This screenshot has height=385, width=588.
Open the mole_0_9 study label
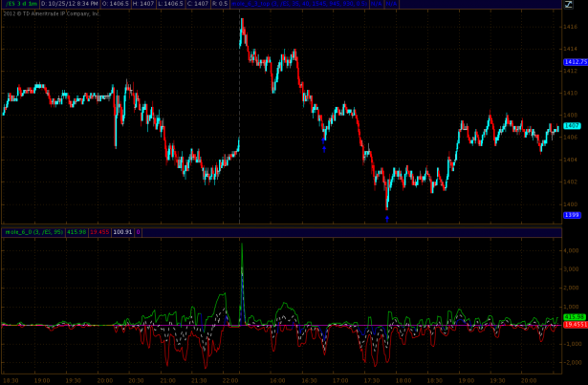33,231
